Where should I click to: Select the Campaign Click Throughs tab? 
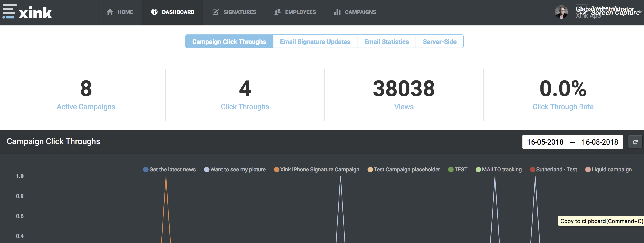pyautogui.click(x=229, y=41)
